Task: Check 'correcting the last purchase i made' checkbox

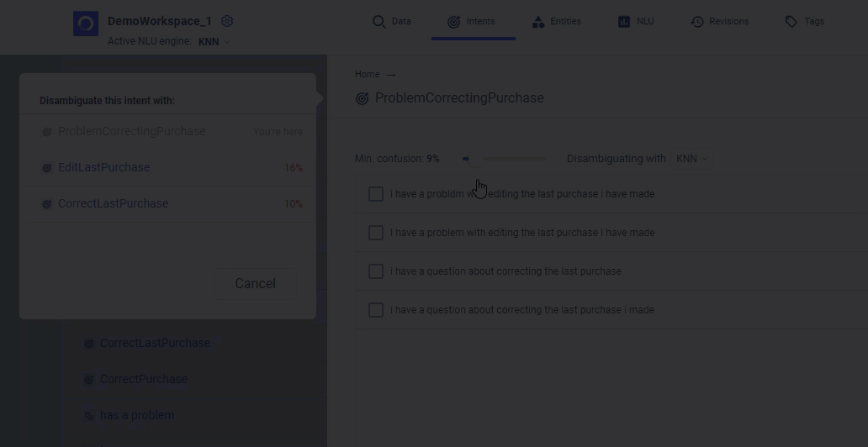Action: pyautogui.click(x=376, y=310)
